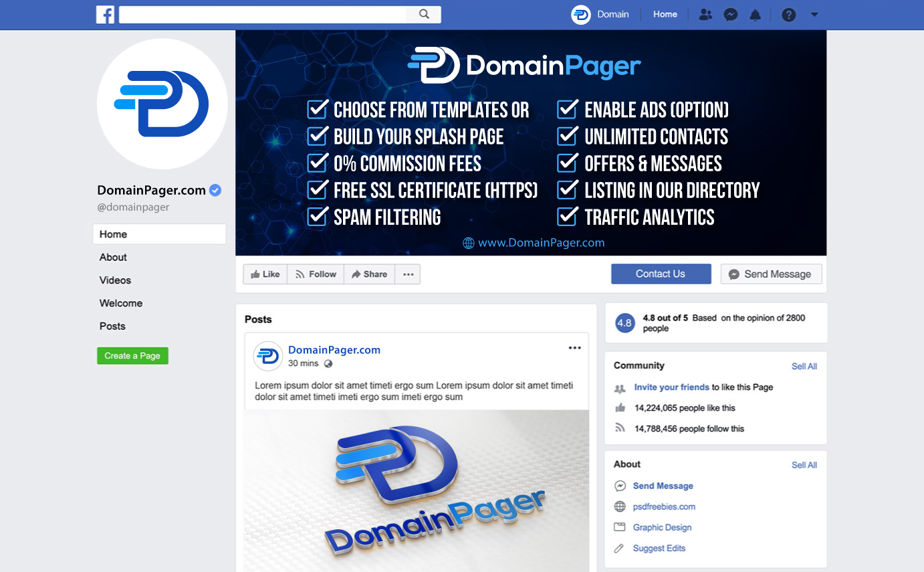The height and width of the screenshot is (572, 924).
Task: Click the Domain profile name in top bar
Action: pos(613,15)
